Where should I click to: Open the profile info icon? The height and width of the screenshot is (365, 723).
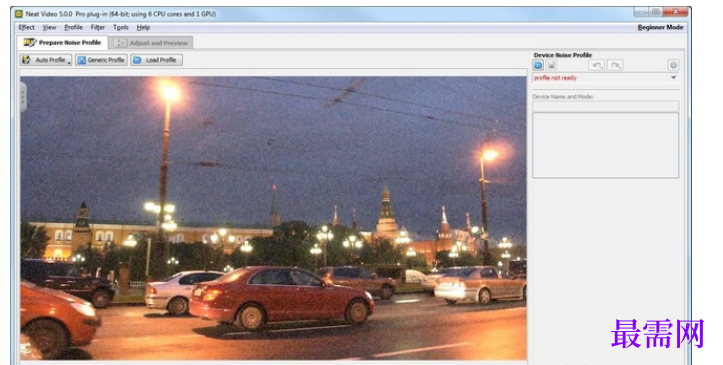[673, 65]
